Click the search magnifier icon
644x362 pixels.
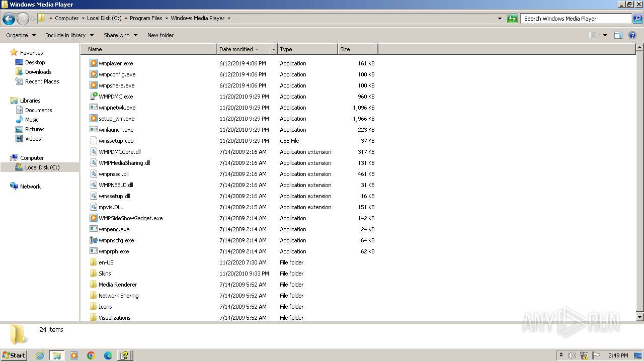tap(637, 19)
